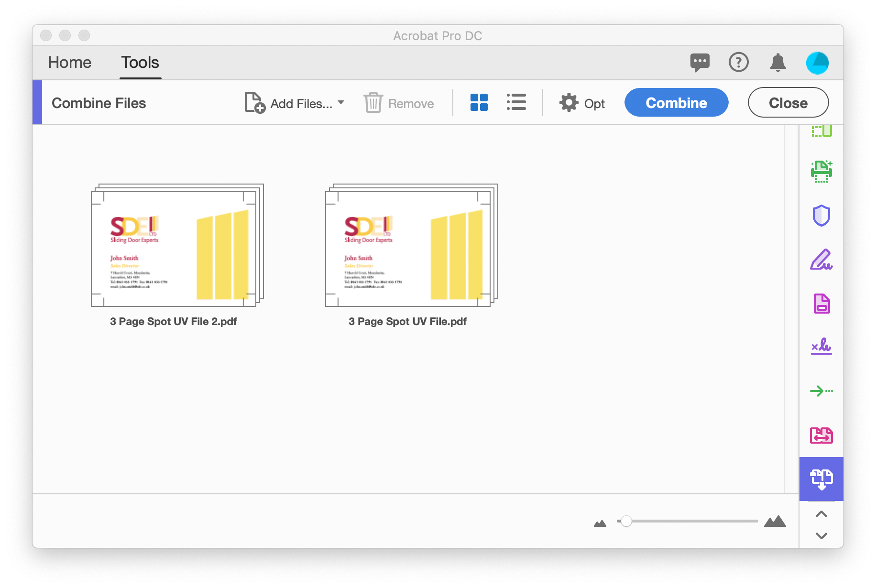The image size is (876, 588).
Task: Expand the Add Files dropdown arrow
Action: (x=341, y=102)
